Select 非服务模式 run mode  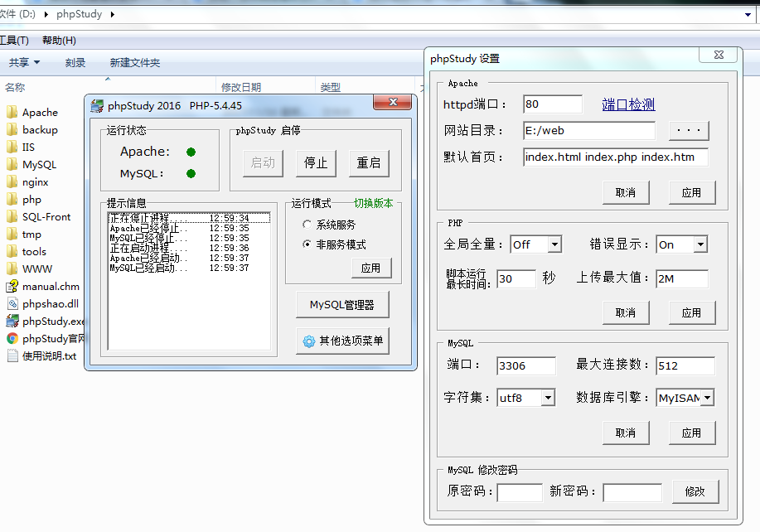(307, 244)
